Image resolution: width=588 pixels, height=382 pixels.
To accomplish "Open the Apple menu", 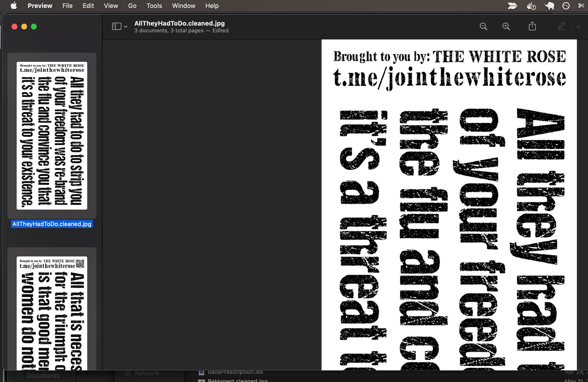I will (14, 6).
